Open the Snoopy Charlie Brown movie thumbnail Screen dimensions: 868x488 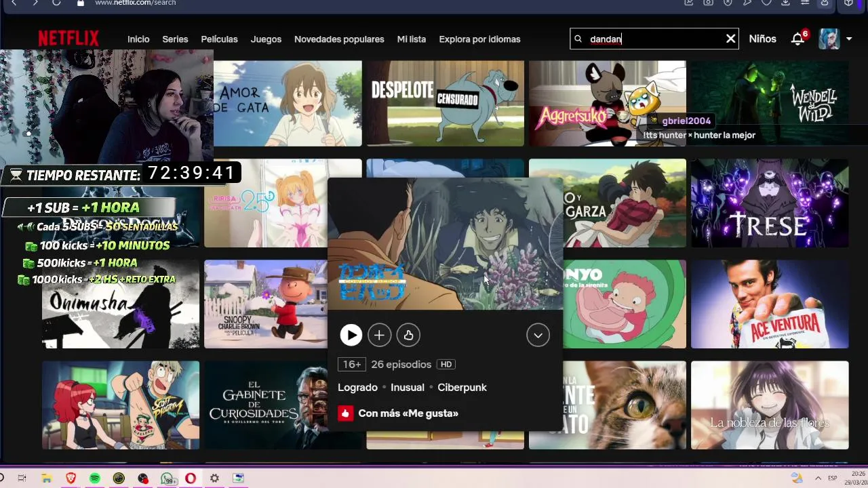coord(265,304)
